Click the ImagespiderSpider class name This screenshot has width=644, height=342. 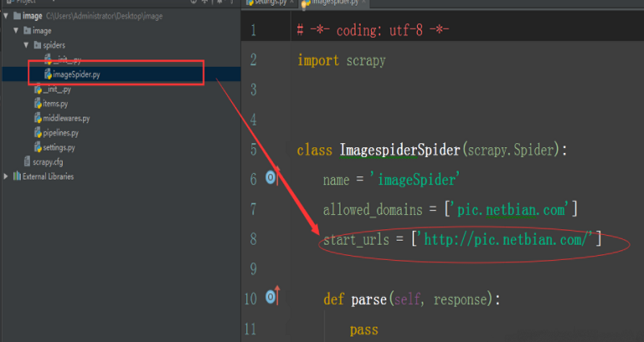[x=399, y=150]
